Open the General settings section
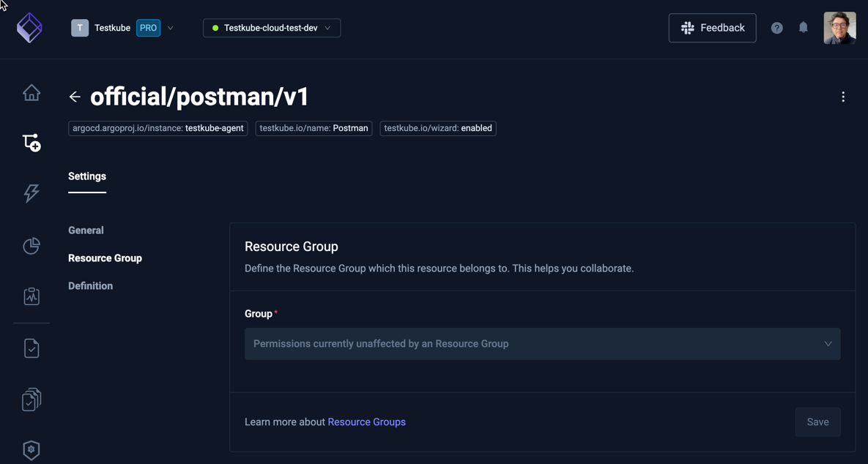The width and height of the screenshot is (868, 464). coord(86,230)
